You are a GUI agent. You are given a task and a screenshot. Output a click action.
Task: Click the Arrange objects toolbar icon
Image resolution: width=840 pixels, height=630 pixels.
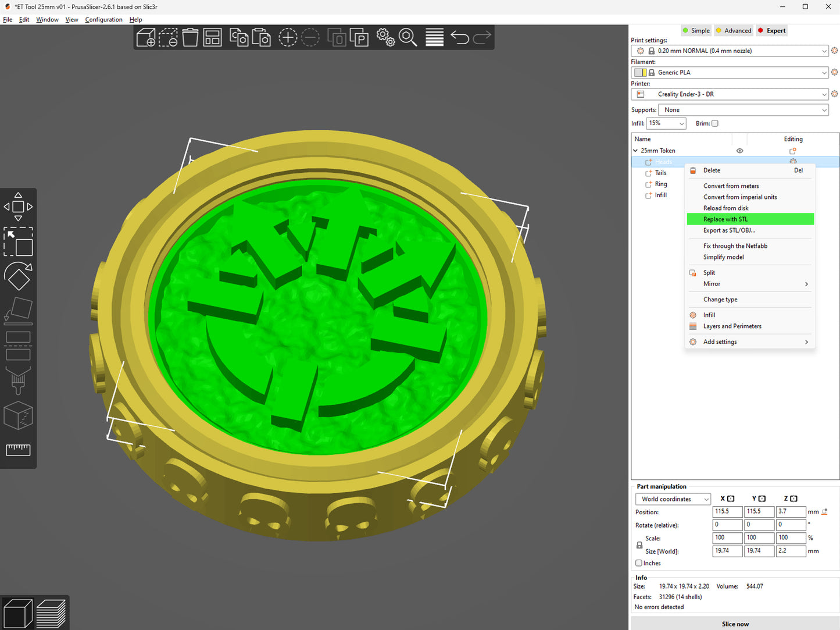(x=212, y=37)
